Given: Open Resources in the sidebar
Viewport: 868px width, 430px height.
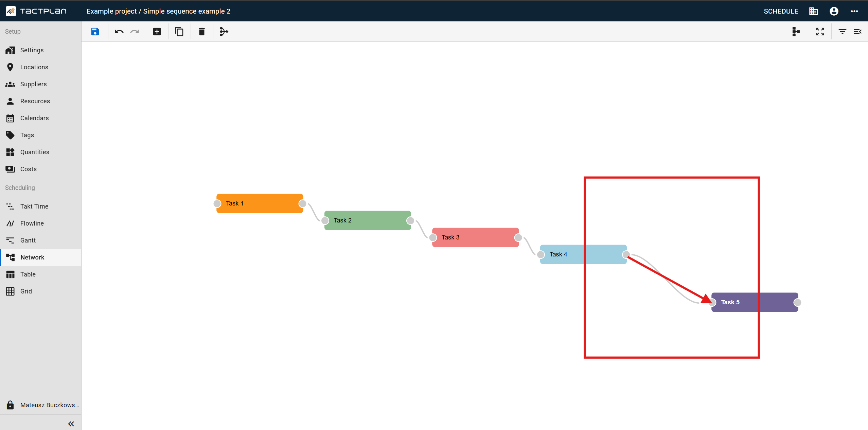Looking at the screenshot, I should (41, 101).
